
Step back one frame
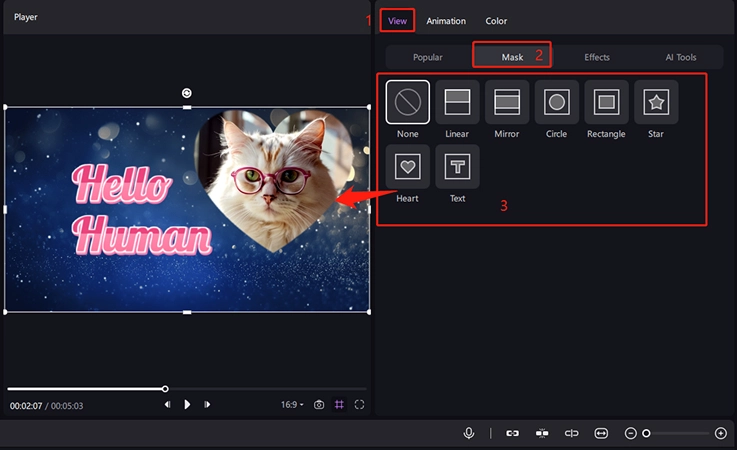pyautogui.click(x=167, y=404)
